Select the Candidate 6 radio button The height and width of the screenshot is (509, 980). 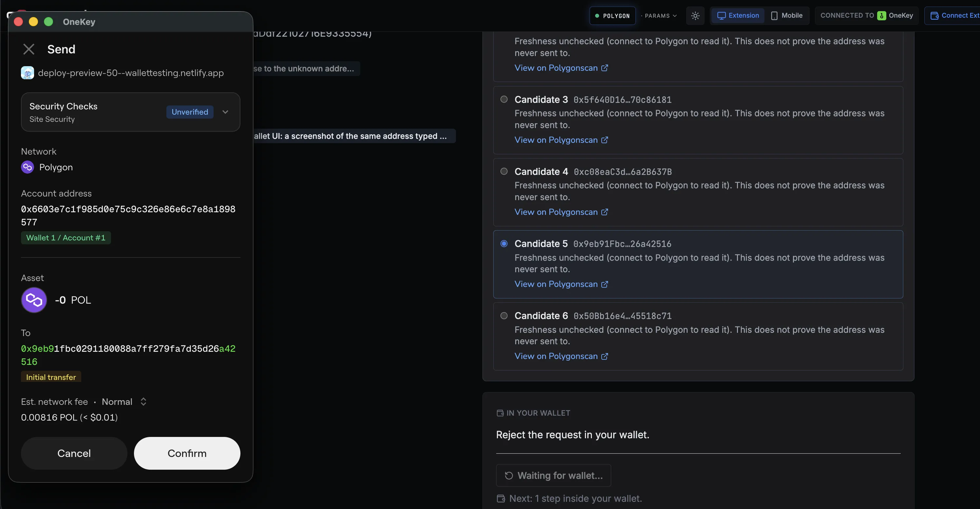pos(504,315)
